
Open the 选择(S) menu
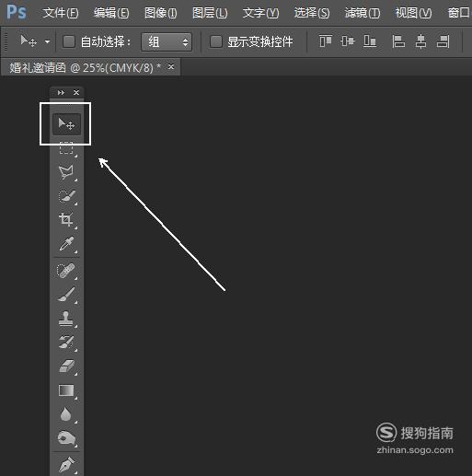click(312, 13)
